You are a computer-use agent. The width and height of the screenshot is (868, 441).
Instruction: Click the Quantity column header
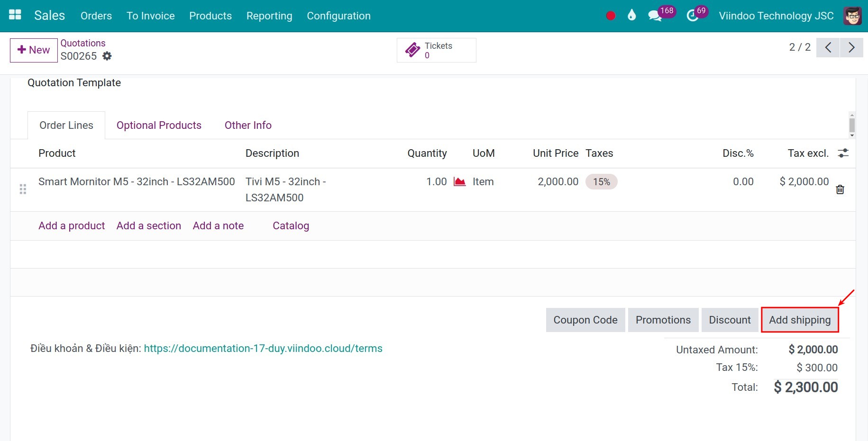pyautogui.click(x=427, y=153)
